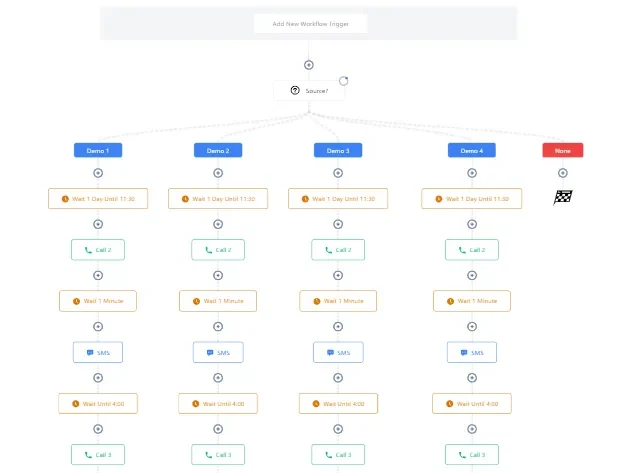The height and width of the screenshot is (473, 627).
Task: Open the SMS action in Demo 3
Action: (338, 352)
